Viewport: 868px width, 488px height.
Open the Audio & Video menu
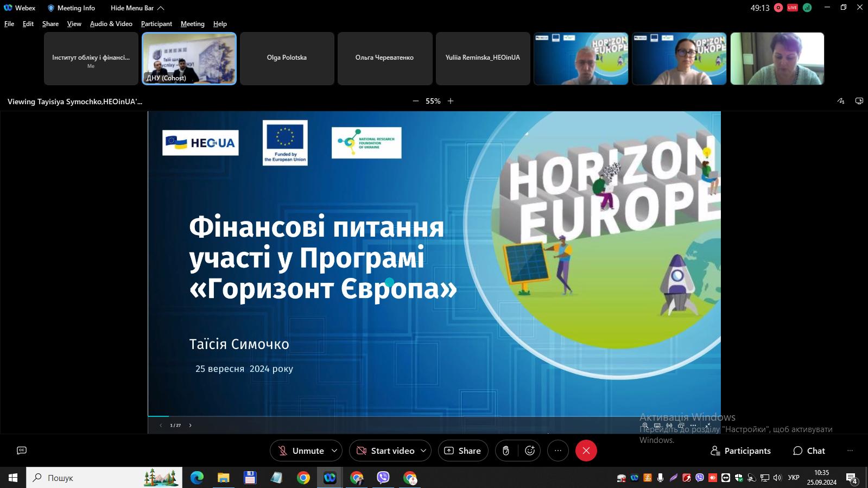tap(111, 24)
